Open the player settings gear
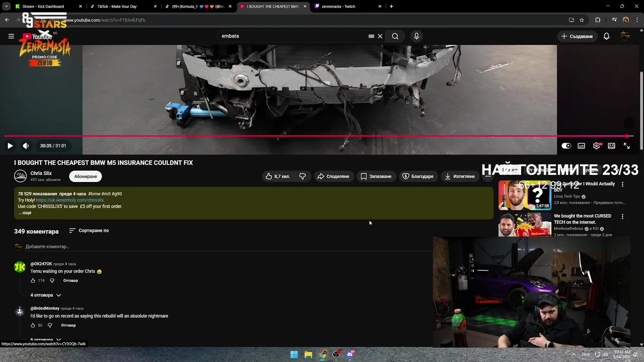The height and width of the screenshot is (362, 644). click(x=596, y=146)
